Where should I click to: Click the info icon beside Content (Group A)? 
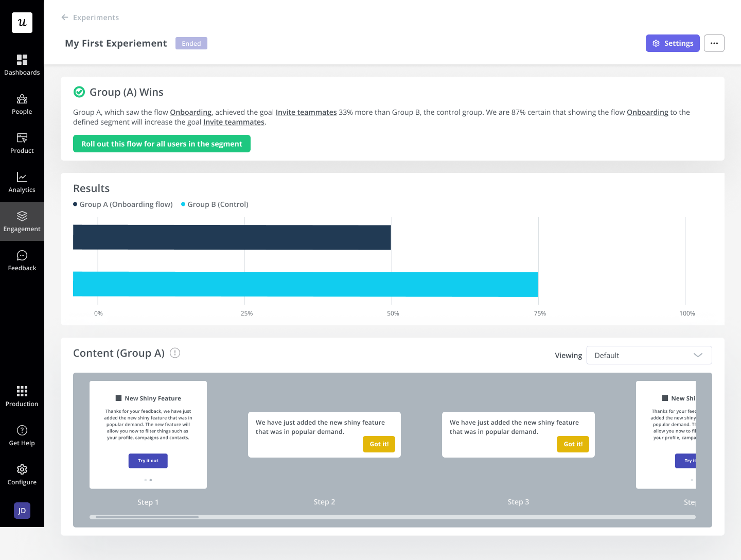point(175,353)
